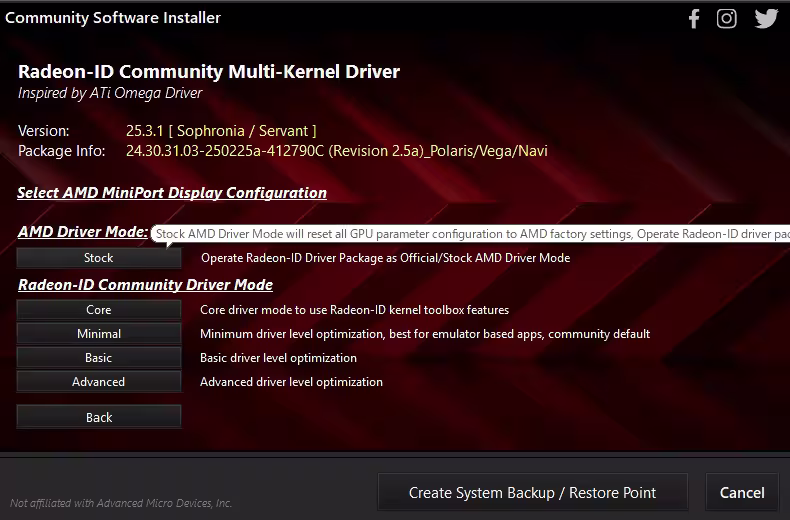Click the 'Community Software Installer' window title
790x520 pixels.
[x=113, y=18]
